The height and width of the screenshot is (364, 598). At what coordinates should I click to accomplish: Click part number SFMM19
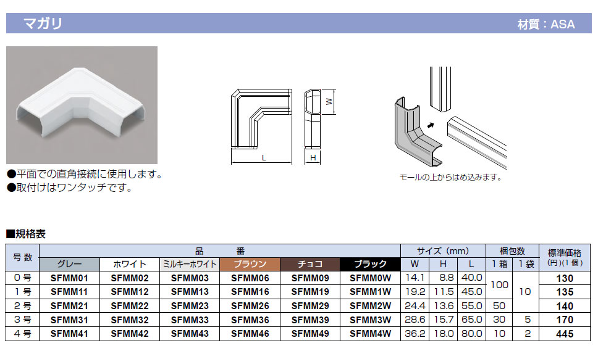click(310, 292)
